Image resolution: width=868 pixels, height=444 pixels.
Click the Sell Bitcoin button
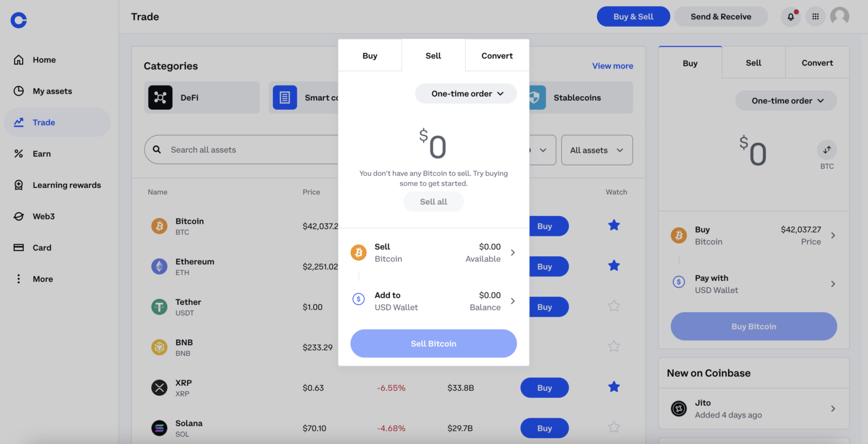click(433, 343)
